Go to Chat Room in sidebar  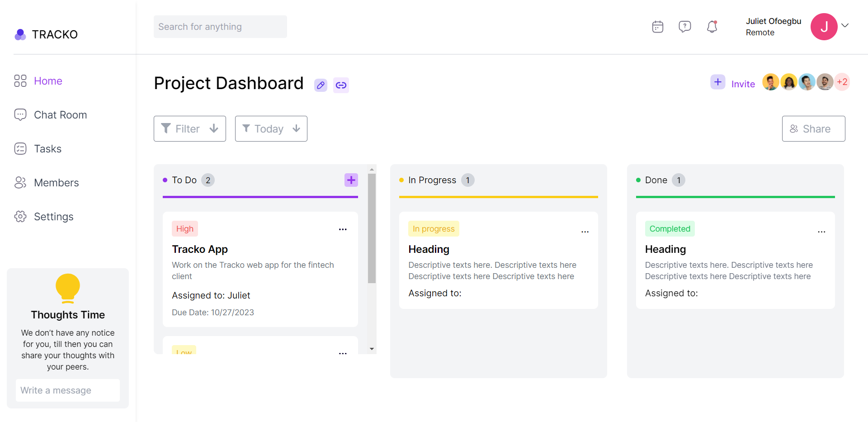click(x=60, y=115)
